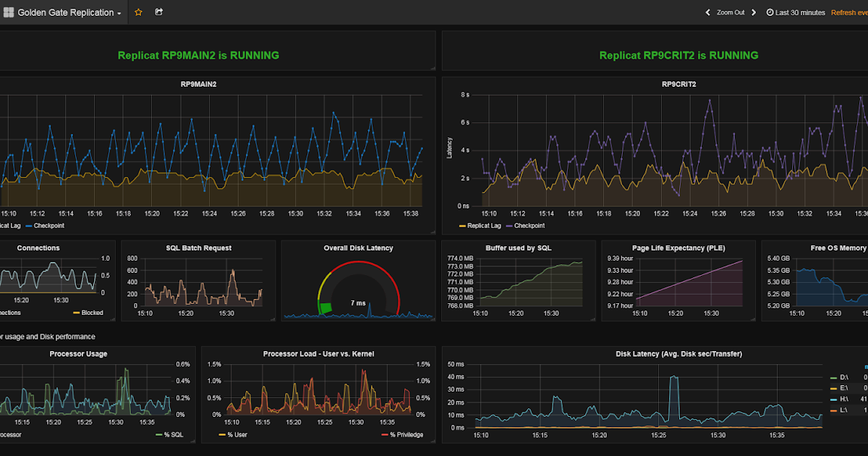The image size is (868, 456).
Task: Click the forward arrow to shift time range
Action: pos(753,12)
